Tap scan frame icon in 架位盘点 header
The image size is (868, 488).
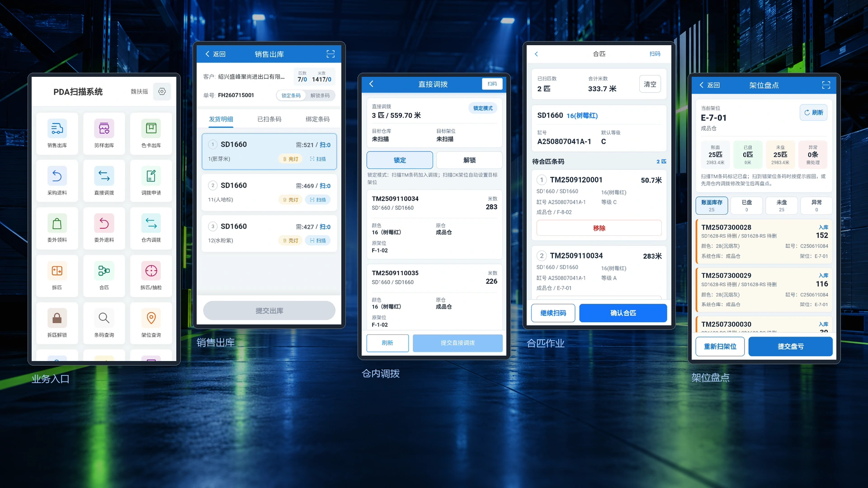[826, 85]
